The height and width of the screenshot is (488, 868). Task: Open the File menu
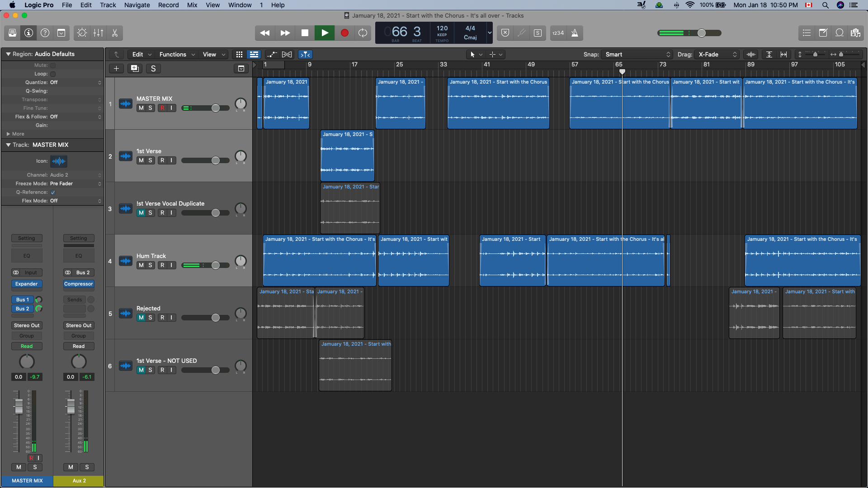click(x=67, y=5)
